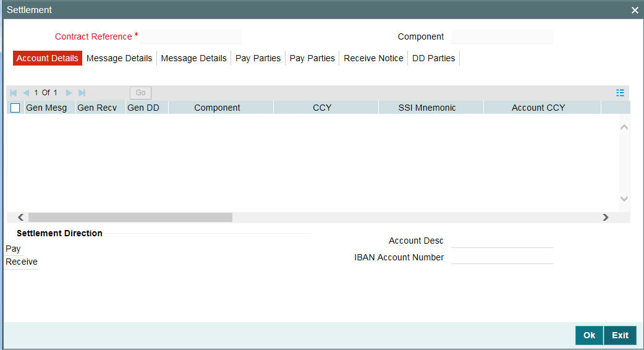
Task: Click the Ok button
Action: click(589, 335)
